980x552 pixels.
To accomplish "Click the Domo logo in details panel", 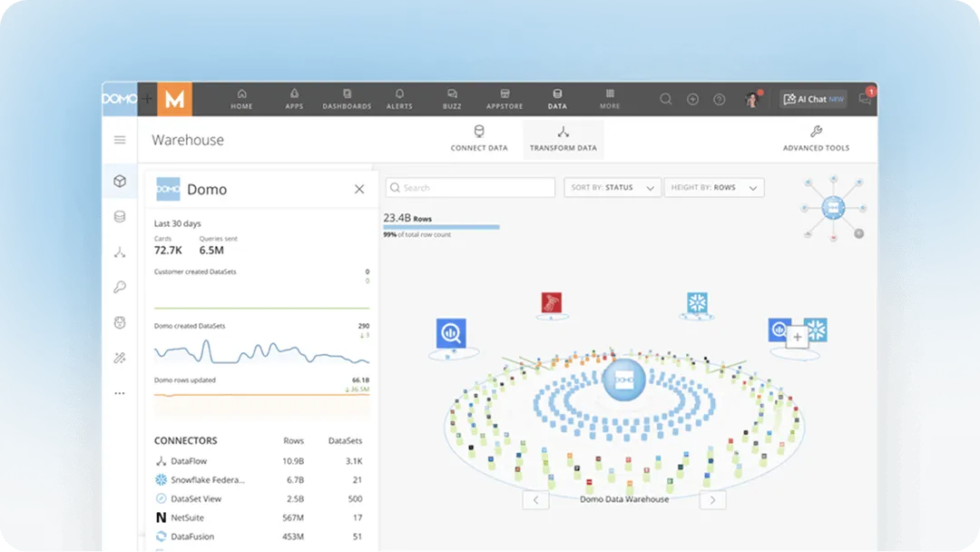I will (168, 189).
